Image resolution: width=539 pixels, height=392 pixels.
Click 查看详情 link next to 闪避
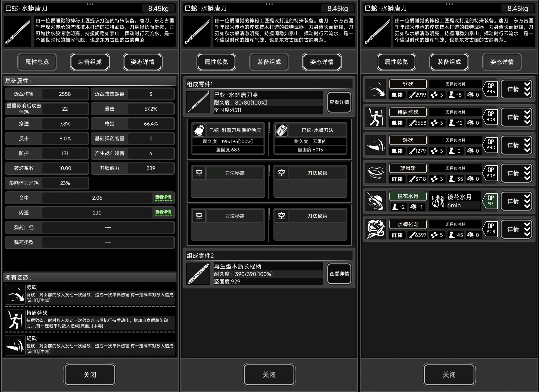[163, 212]
